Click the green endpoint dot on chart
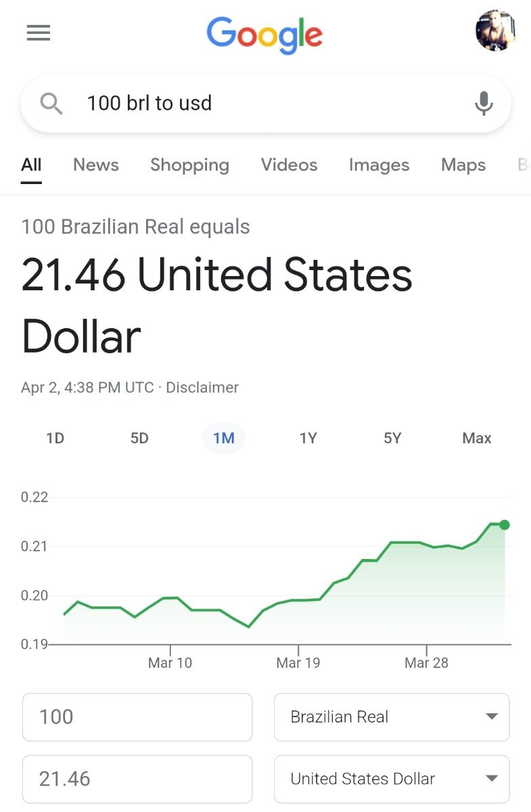This screenshot has height=812, width=531. pos(505,524)
